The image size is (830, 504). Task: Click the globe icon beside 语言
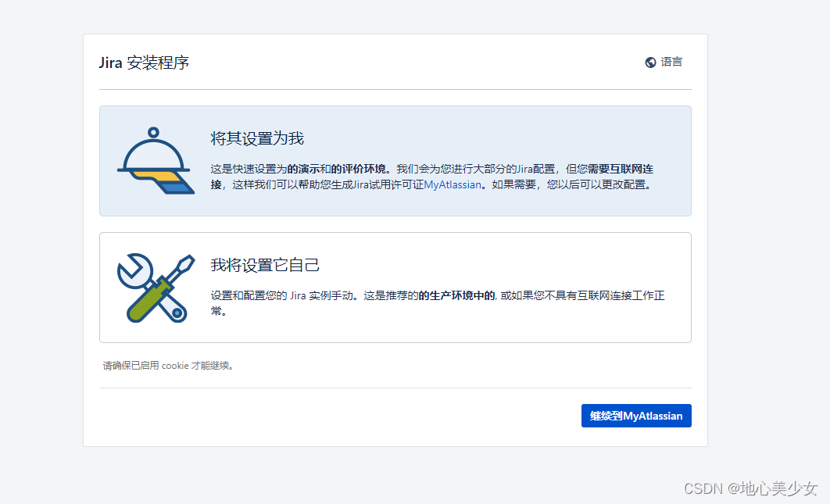click(650, 63)
